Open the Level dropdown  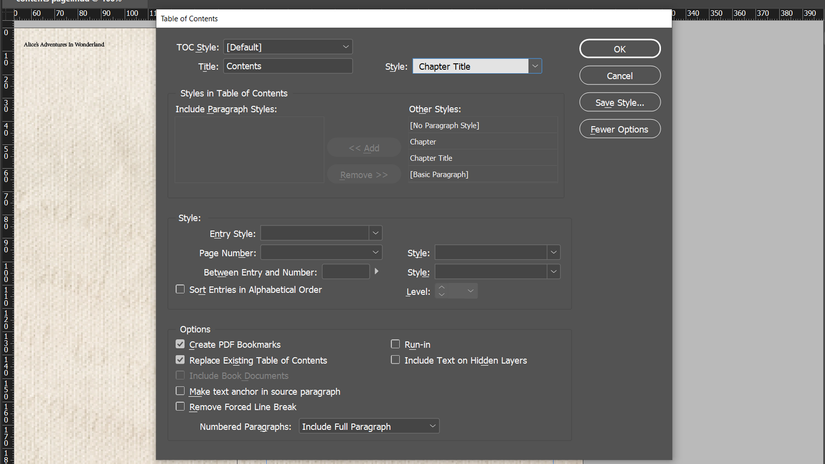pos(470,291)
